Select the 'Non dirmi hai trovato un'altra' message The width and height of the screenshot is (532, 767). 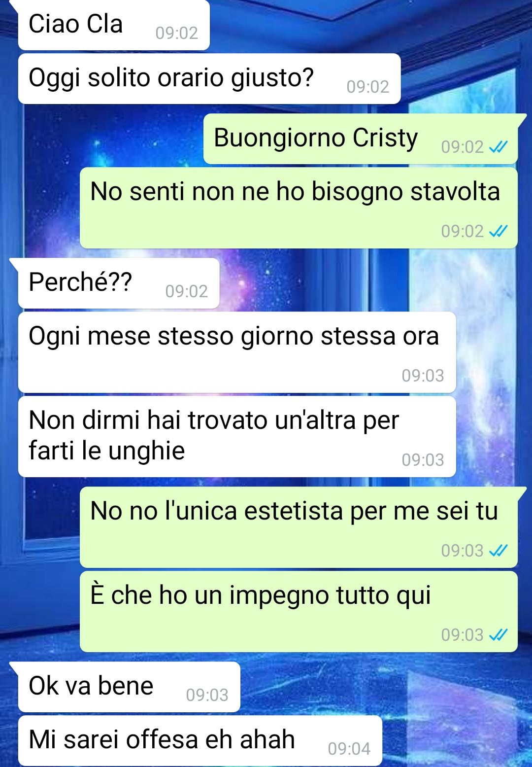[x=237, y=436]
